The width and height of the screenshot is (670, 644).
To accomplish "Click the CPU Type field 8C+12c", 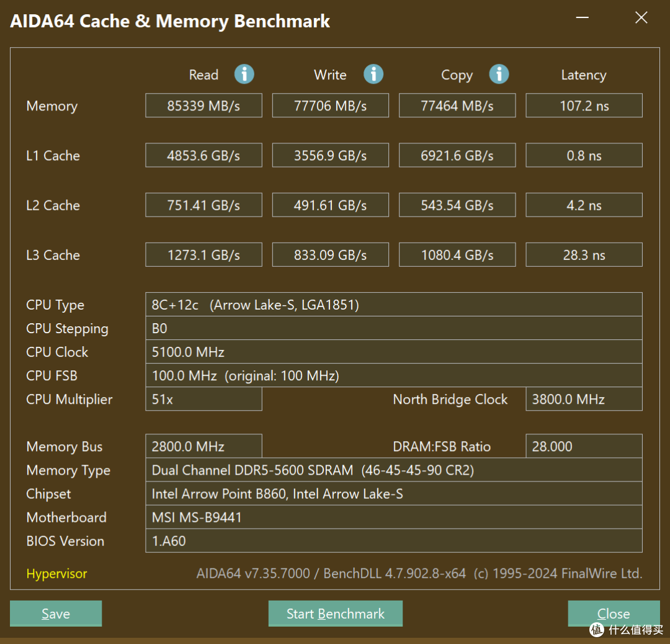I will (x=393, y=305).
